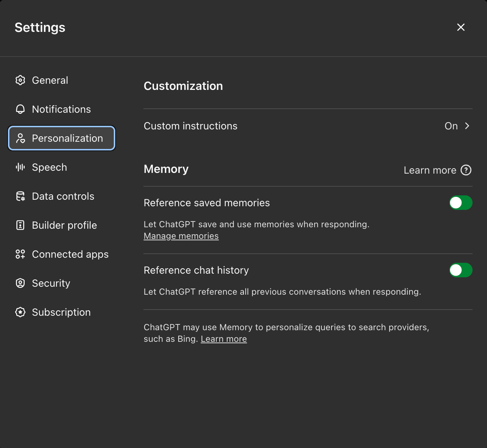
Task: Open the Connected apps settings tab
Action: click(70, 254)
